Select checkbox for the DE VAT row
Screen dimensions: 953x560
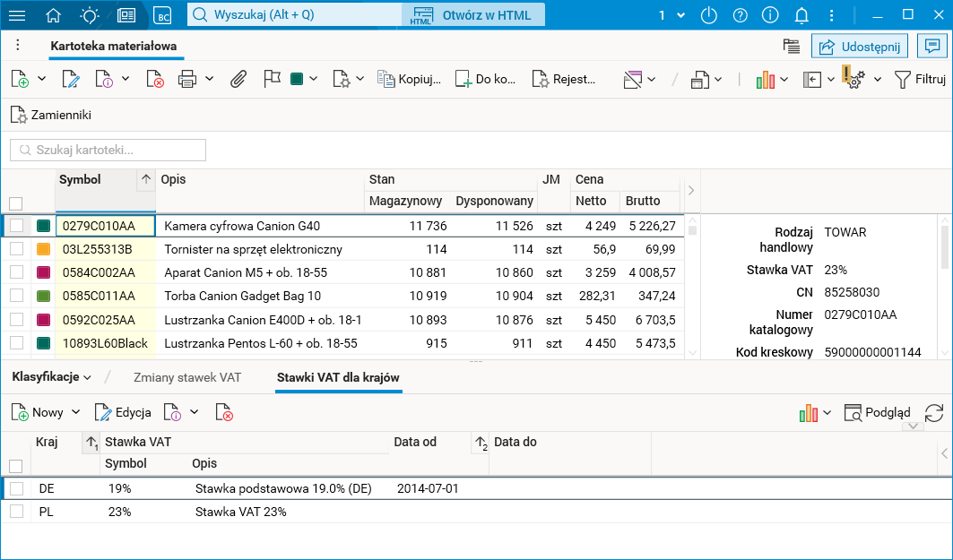(16, 488)
